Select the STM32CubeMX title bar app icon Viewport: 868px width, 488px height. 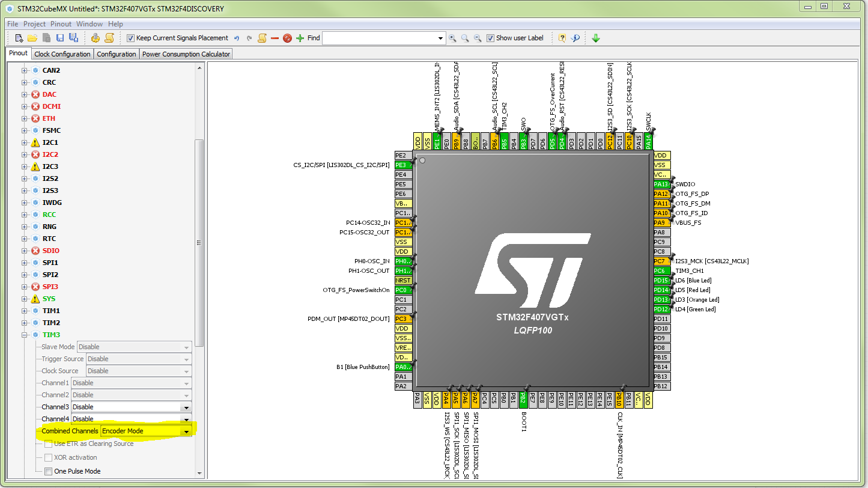coord(8,9)
